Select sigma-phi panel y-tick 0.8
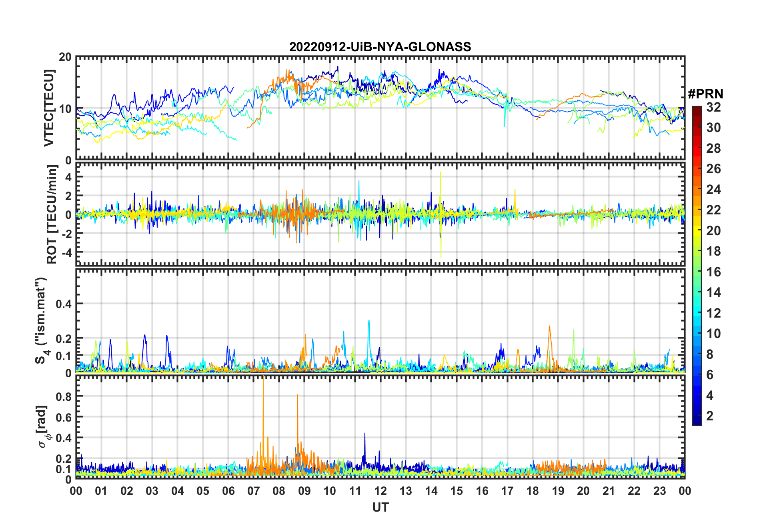The image size is (761, 532). [64, 396]
